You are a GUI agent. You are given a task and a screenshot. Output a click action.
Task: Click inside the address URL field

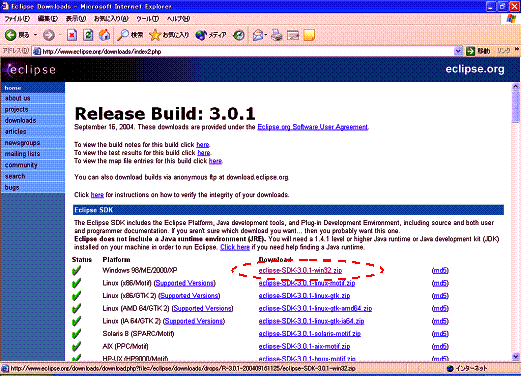tap(247, 51)
